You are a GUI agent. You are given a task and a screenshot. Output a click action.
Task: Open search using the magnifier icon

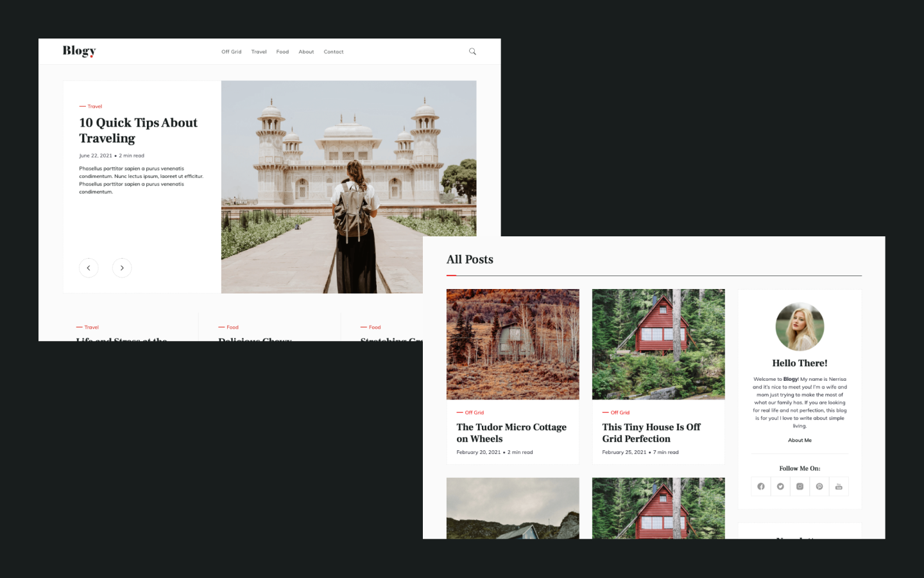pyautogui.click(x=472, y=51)
